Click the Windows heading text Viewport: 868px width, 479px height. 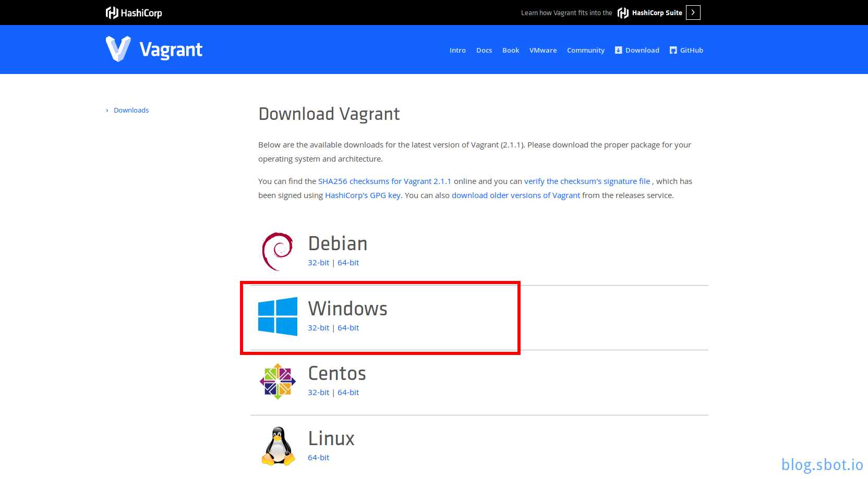pyautogui.click(x=347, y=309)
